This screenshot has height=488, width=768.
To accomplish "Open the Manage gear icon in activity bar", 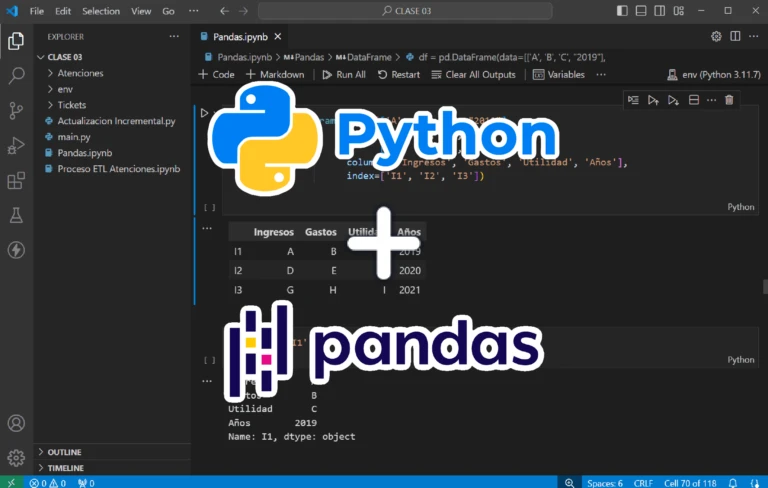I will (x=16, y=458).
